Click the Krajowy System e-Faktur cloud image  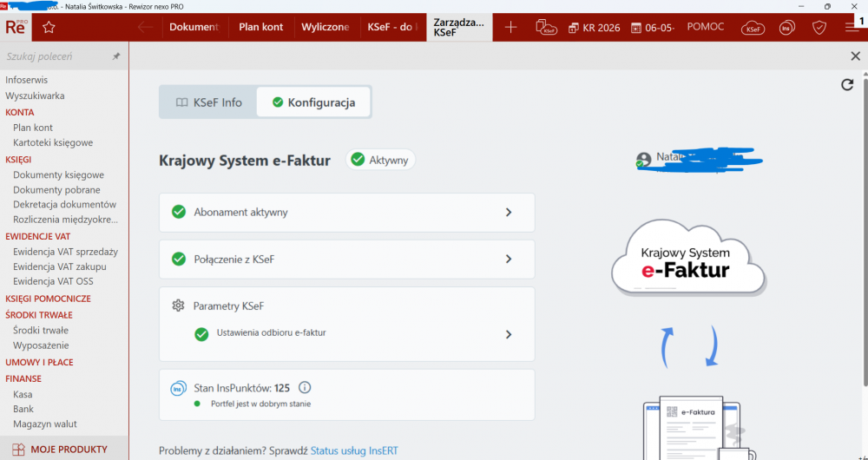point(688,258)
